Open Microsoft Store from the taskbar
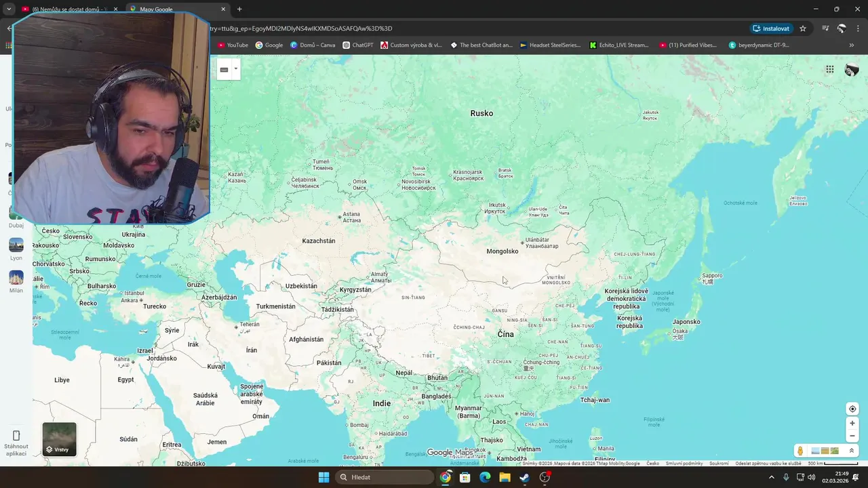 [x=465, y=477]
